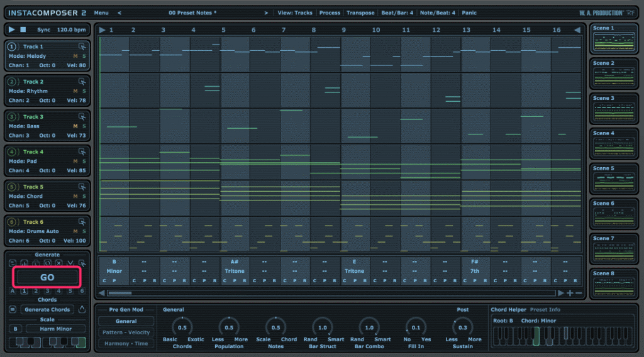Screen dimensions: 644x357
Task: Open the Menu item in top bar
Action: click(101, 13)
